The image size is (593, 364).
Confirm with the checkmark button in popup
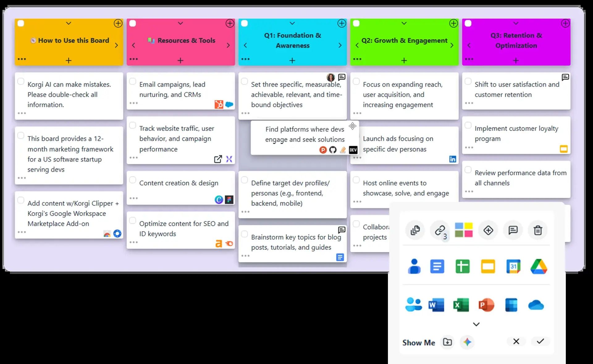[540, 341]
